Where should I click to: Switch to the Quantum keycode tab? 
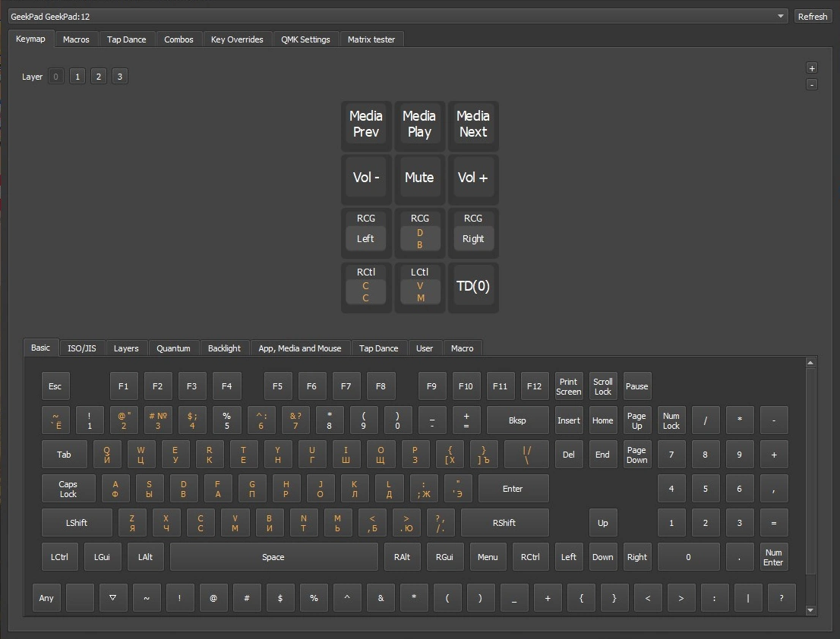click(173, 348)
